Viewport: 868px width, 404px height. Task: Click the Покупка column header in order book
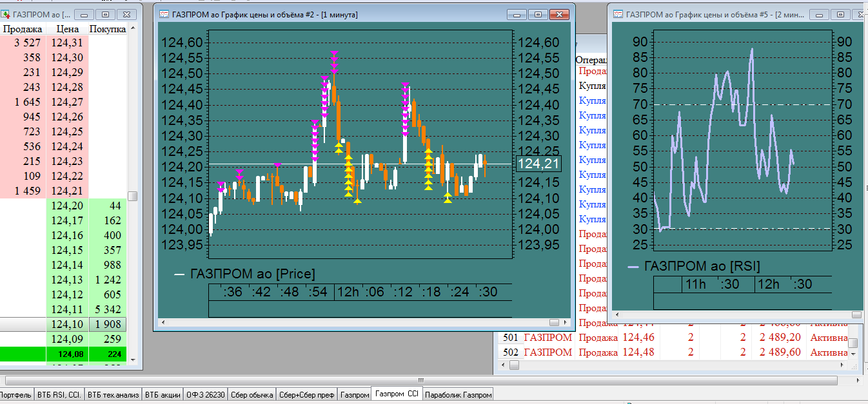(x=108, y=29)
